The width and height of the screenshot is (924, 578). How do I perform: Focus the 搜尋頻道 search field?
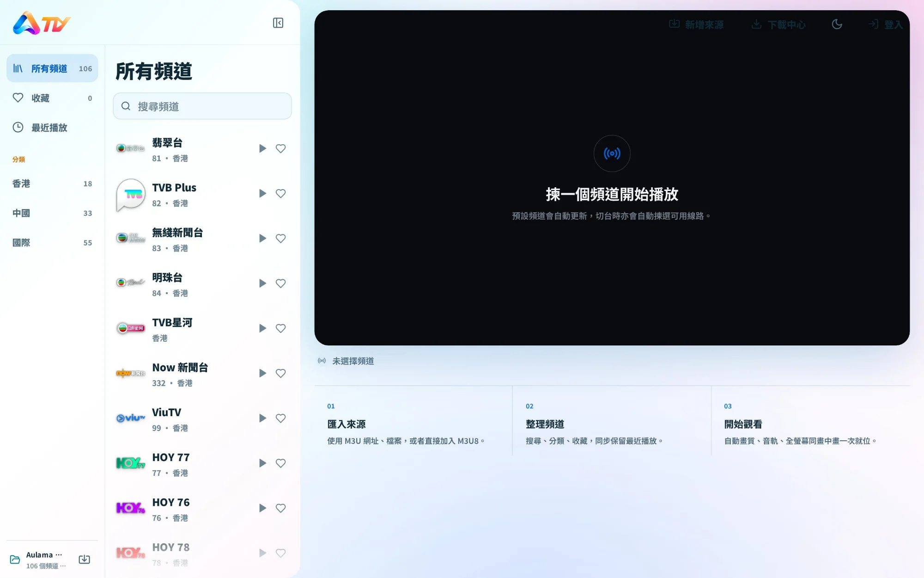pos(202,106)
